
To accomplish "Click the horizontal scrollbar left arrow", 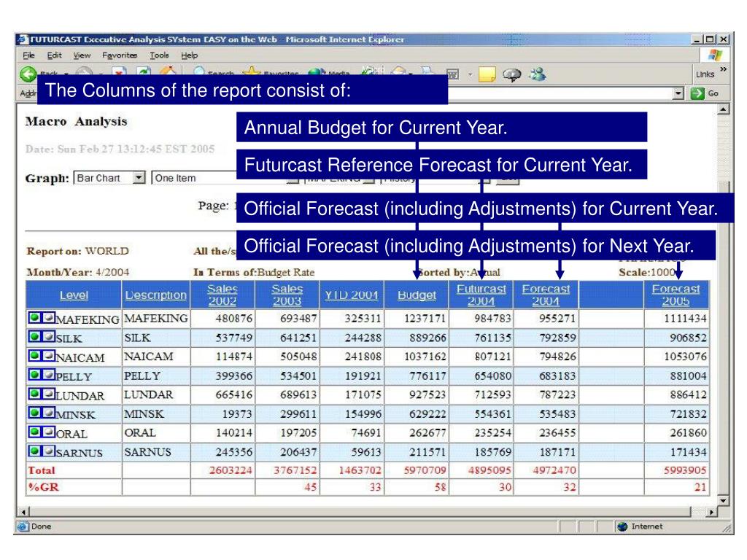I will pos(24,512).
